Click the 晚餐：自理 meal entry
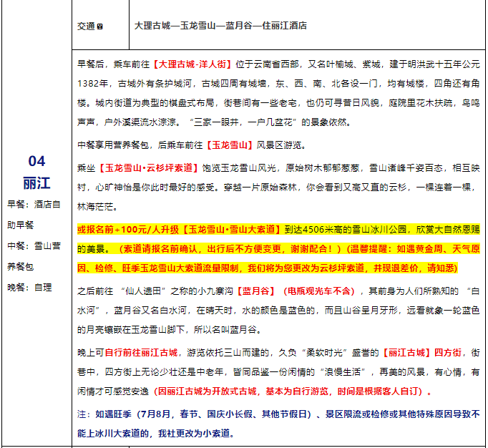Screen dimensions: 488x448 coord(29,288)
